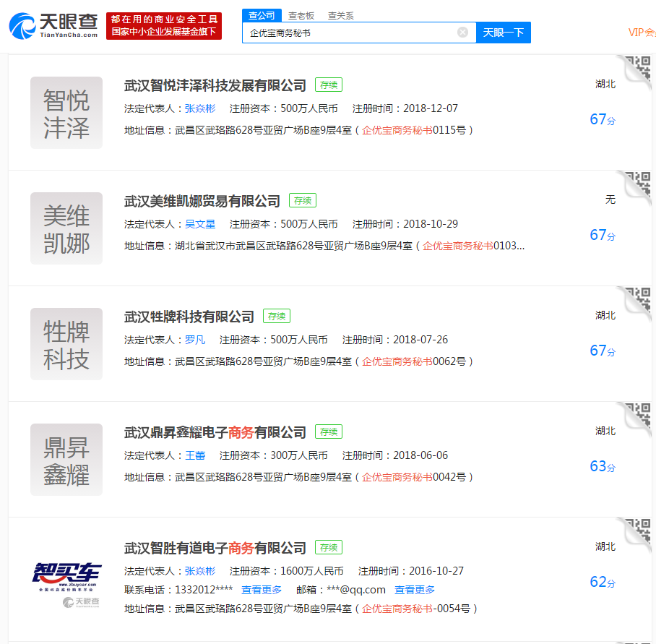Clear the search box text
The width and height of the screenshot is (656, 644).
pos(462,33)
